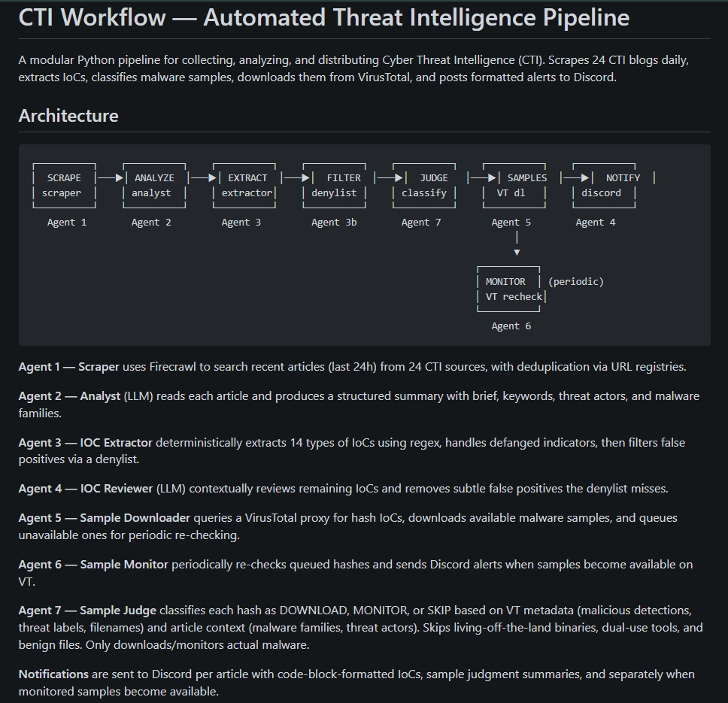Click the words 'DOWNLOAD, MONITOR, or SKIP'
Viewport: 728px width, 703px height.
[x=365, y=611]
